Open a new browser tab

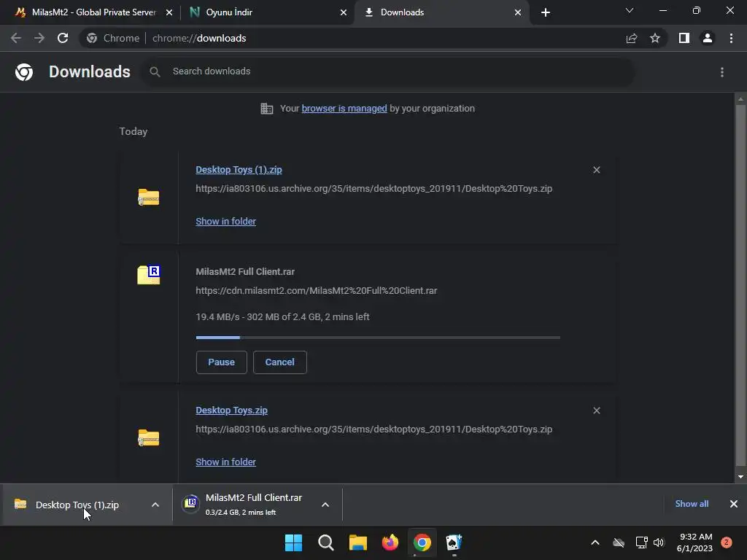[x=546, y=12]
